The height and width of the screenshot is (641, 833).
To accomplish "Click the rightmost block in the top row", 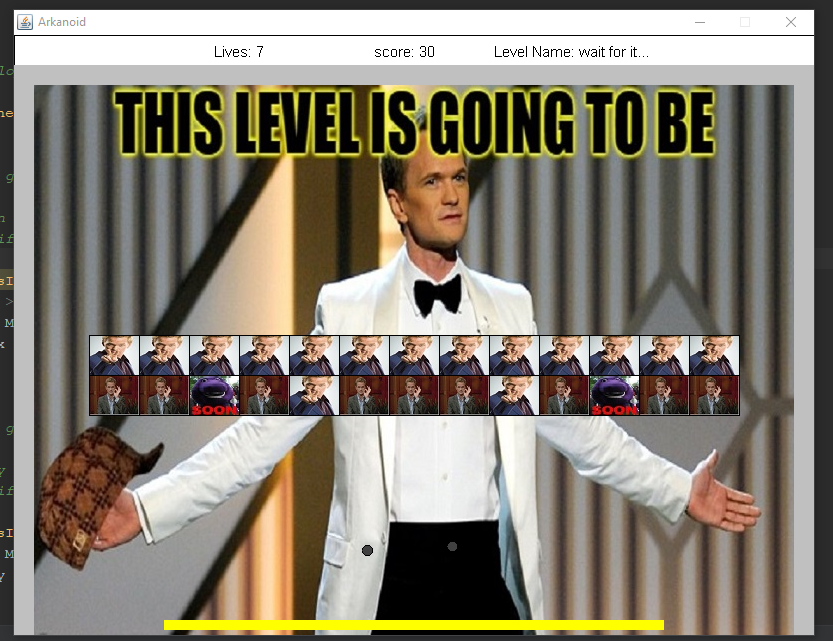I will 714,355.
